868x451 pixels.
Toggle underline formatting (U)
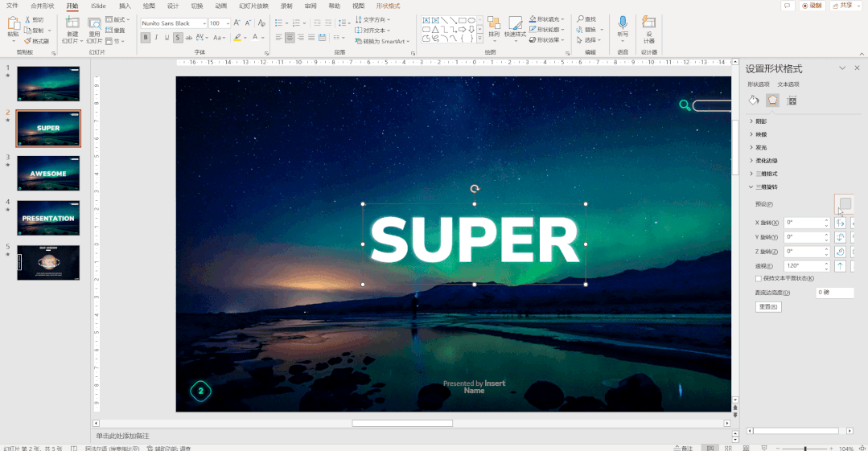click(167, 38)
